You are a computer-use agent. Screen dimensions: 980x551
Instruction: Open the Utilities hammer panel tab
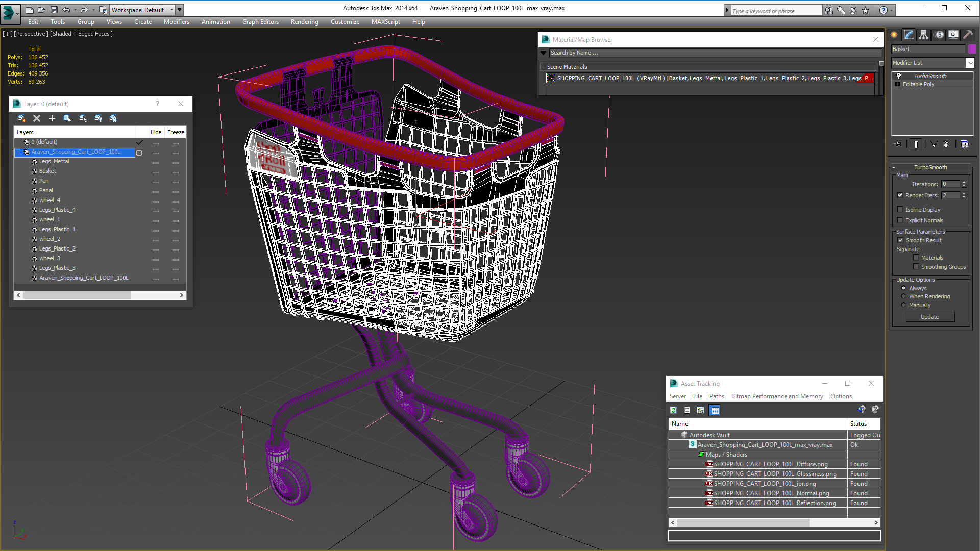click(x=968, y=35)
